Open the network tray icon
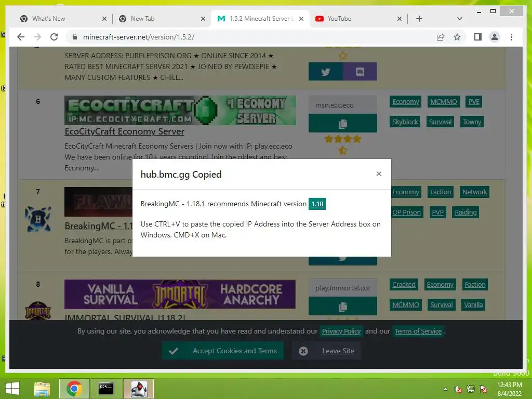 pos(471,389)
